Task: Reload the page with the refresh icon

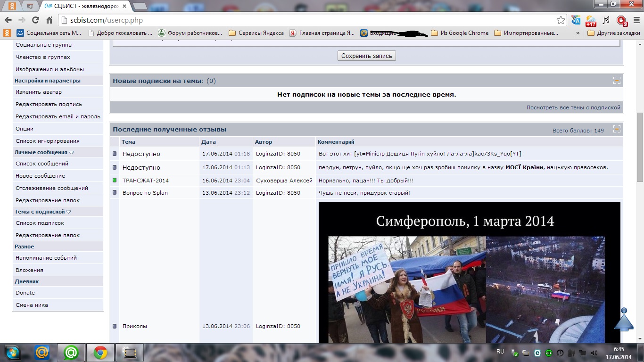Action: [35, 20]
